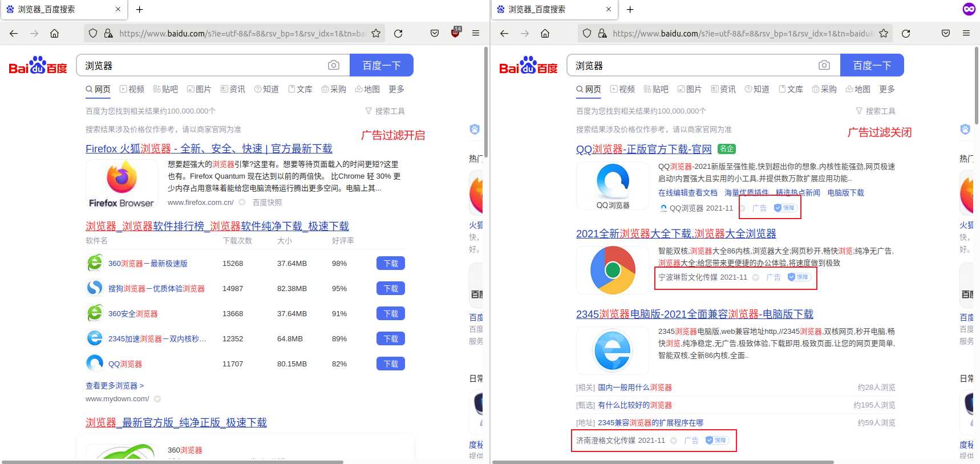Select 文库 tab in right Baidu window

(x=791, y=89)
